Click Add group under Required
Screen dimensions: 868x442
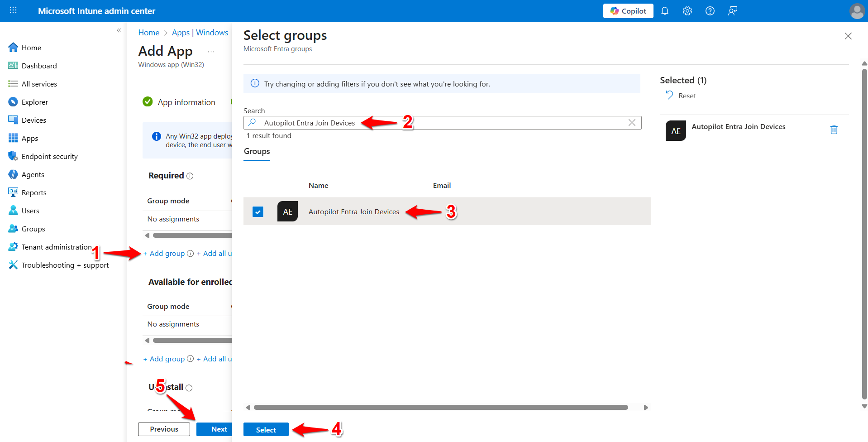(x=164, y=254)
